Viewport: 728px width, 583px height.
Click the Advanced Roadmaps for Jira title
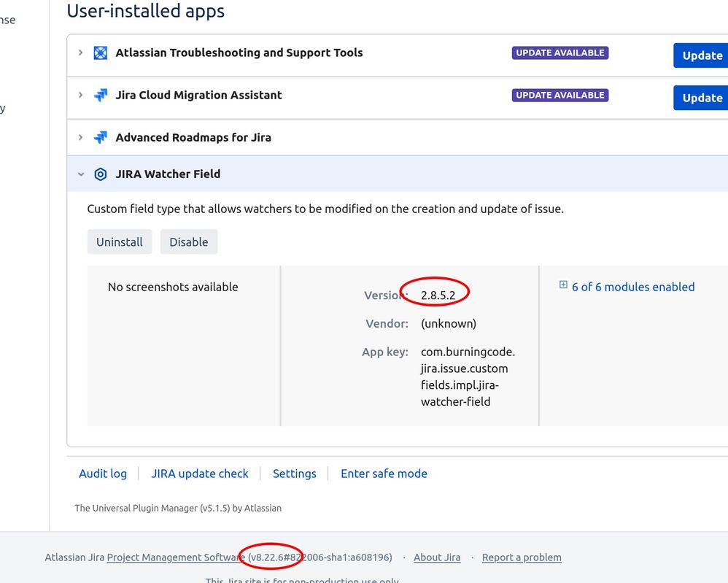193,137
